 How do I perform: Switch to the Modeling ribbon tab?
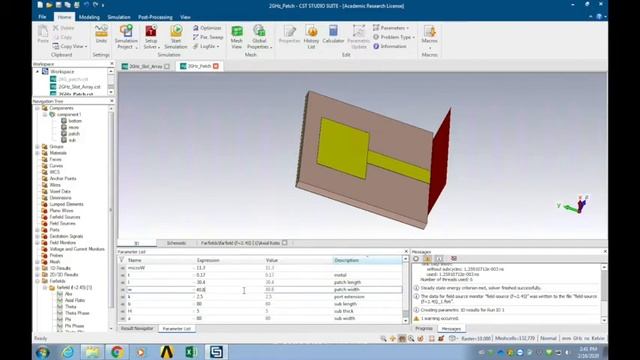pos(89,17)
